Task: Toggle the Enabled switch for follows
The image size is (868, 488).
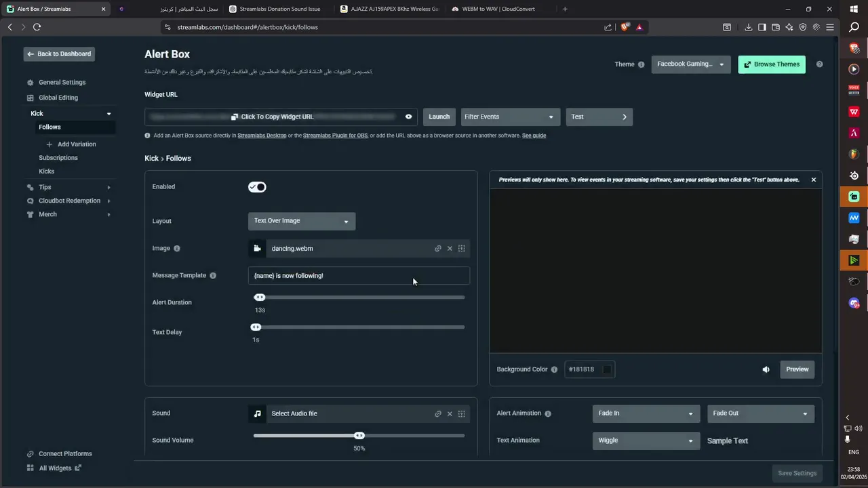Action: pos(257,187)
